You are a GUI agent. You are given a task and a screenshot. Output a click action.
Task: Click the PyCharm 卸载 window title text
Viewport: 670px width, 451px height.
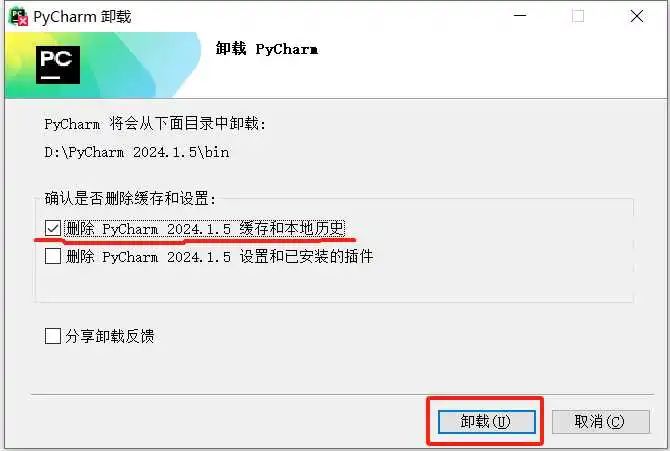pyautogui.click(x=82, y=17)
